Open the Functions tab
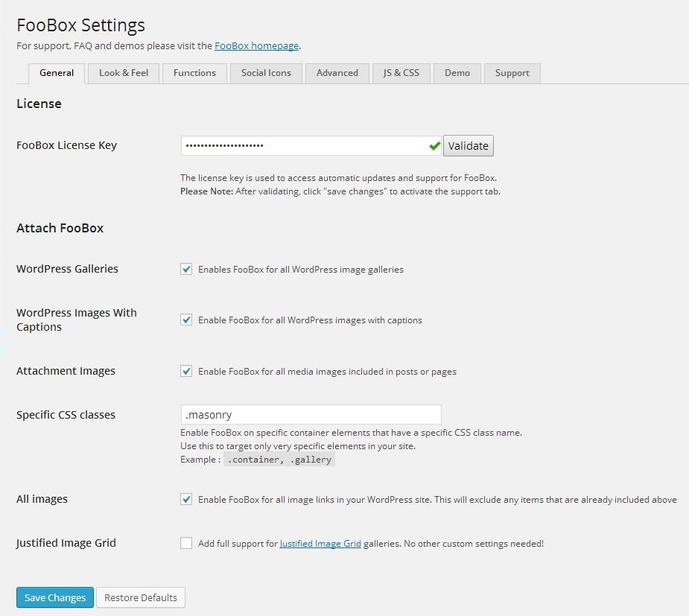 click(194, 73)
